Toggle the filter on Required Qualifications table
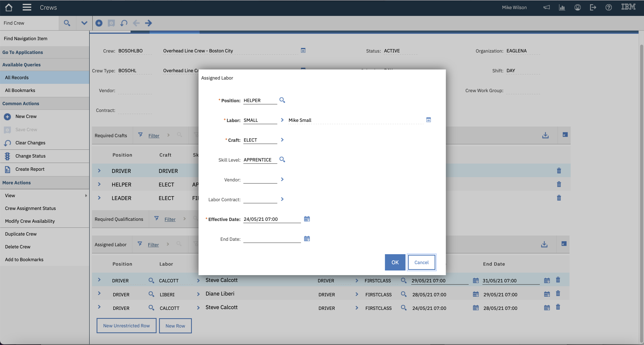 pyautogui.click(x=156, y=219)
